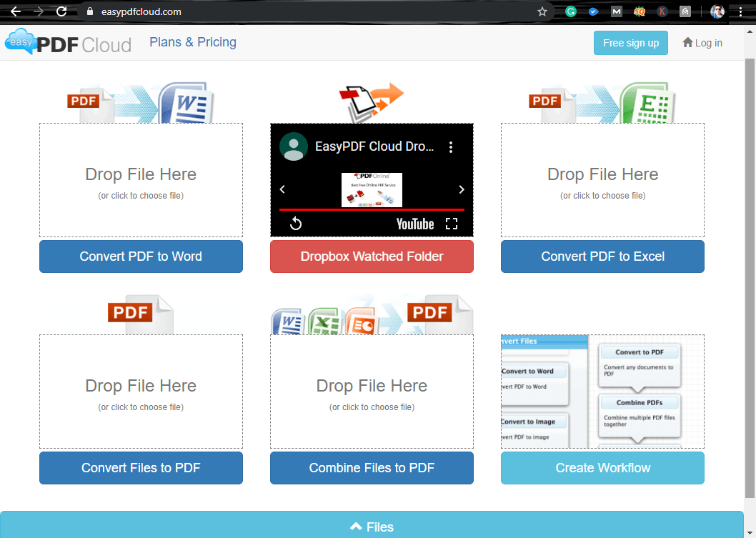756x538 pixels.
Task: Click the Drop File Here area above Convert Files to PDF
Action: 140,391
